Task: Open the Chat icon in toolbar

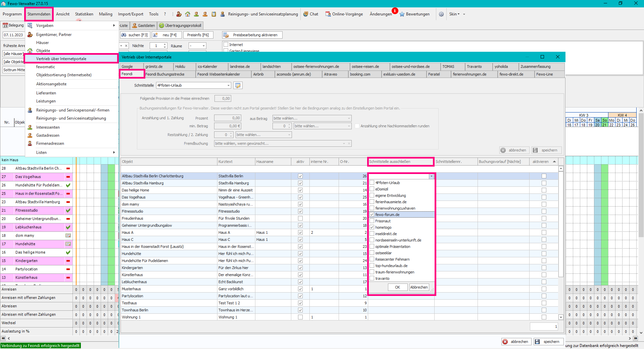Action: [x=306, y=14]
